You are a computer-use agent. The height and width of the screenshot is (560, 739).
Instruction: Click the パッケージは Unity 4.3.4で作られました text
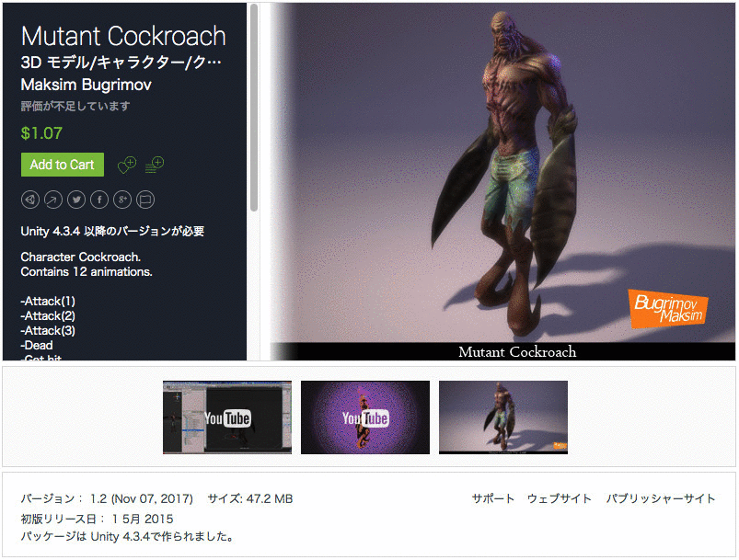point(128,536)
